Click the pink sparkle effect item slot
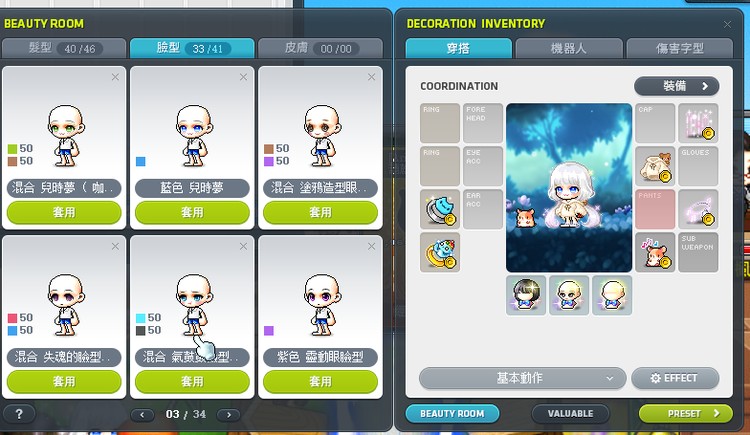The height and width of the screenshot is (435, 750). pos(698,209)
